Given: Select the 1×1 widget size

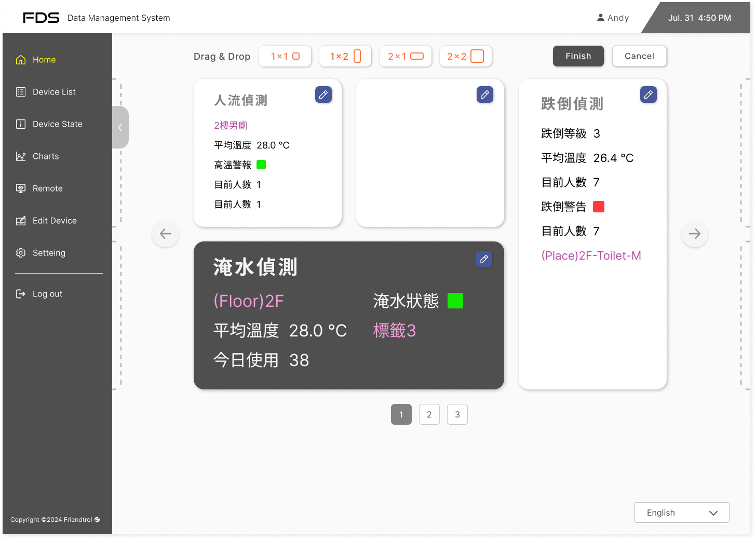Looking at the screenshot, I should 285,56.
